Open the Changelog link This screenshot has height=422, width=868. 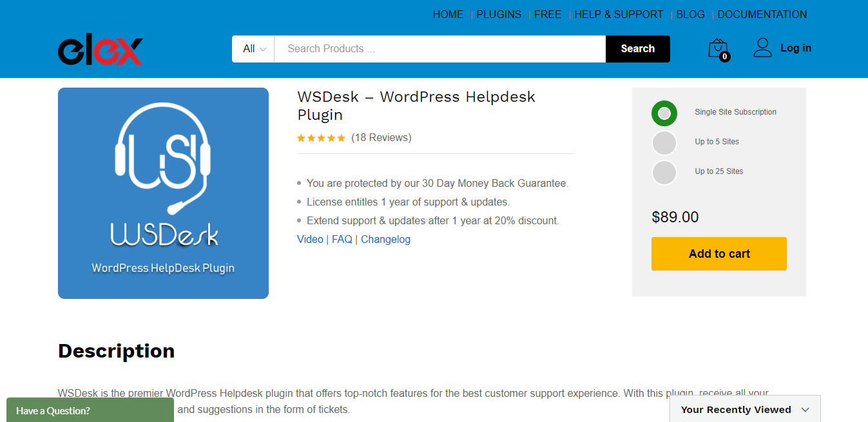[385, 240]
